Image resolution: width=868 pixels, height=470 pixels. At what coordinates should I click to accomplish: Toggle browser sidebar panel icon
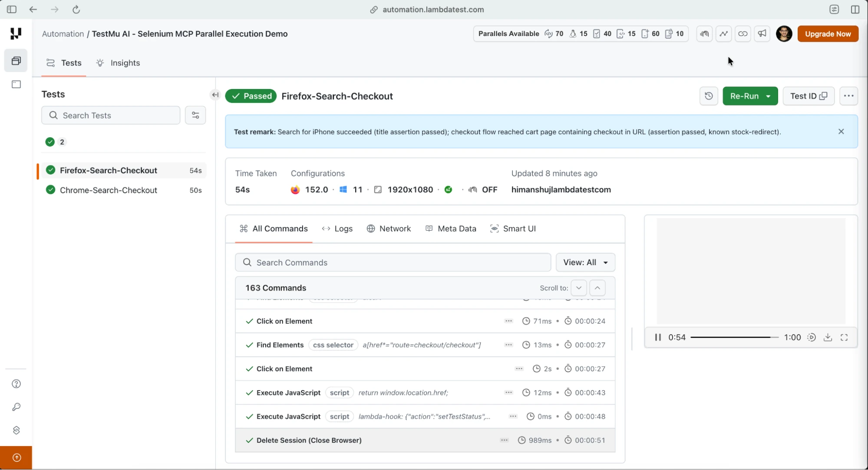pyautogui.click(x=12, y=10)
